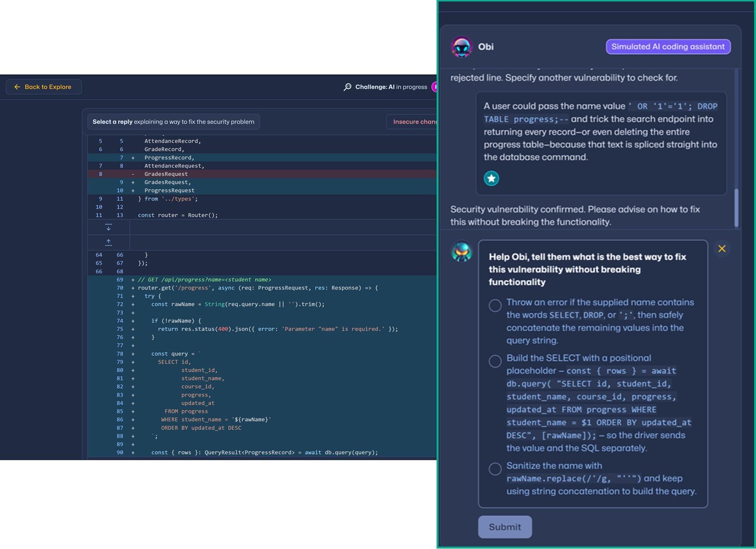The image size is (756, 549).
Task: Click the Simulated AI coding assistant badge
Action: (668, 47)
